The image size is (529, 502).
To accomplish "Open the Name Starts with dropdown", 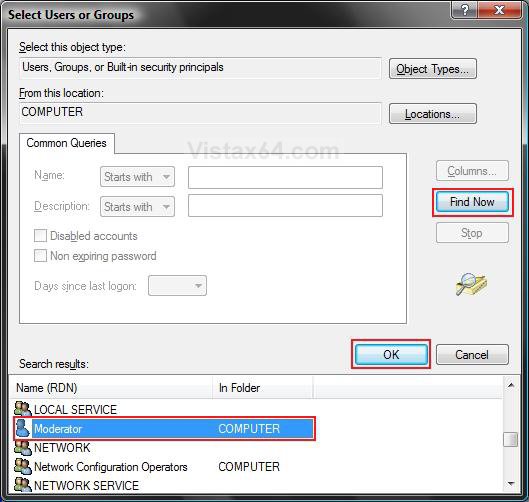I will [x=137, y=177].
